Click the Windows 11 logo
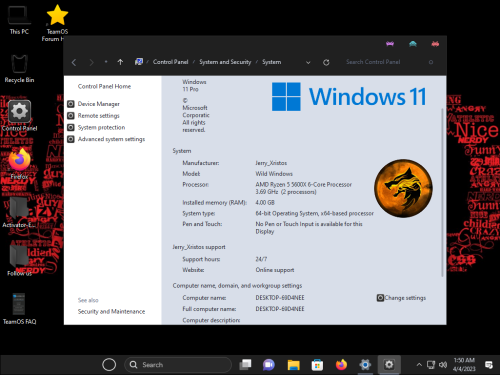The height and width of the screenshot is (375, 500). click(x=349, y=97)
